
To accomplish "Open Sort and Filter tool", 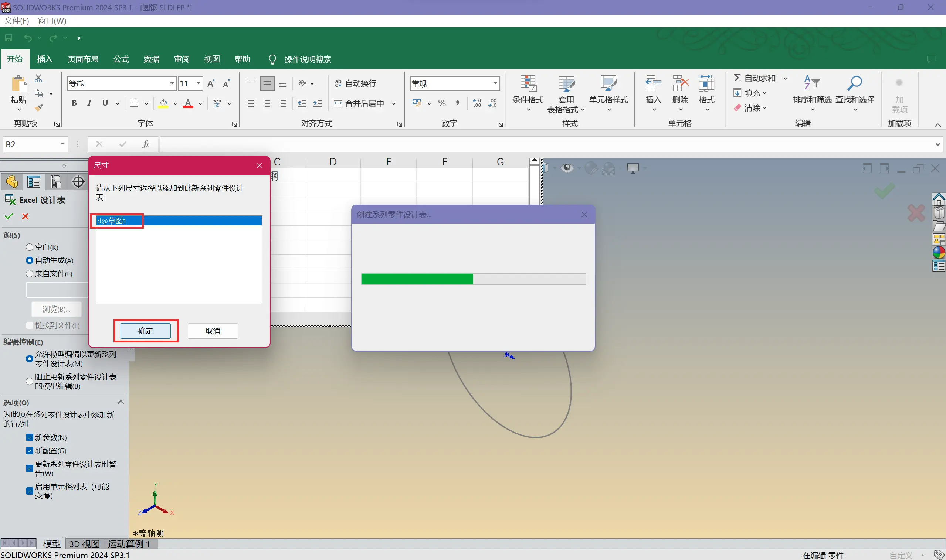I will tap(811, 93).
